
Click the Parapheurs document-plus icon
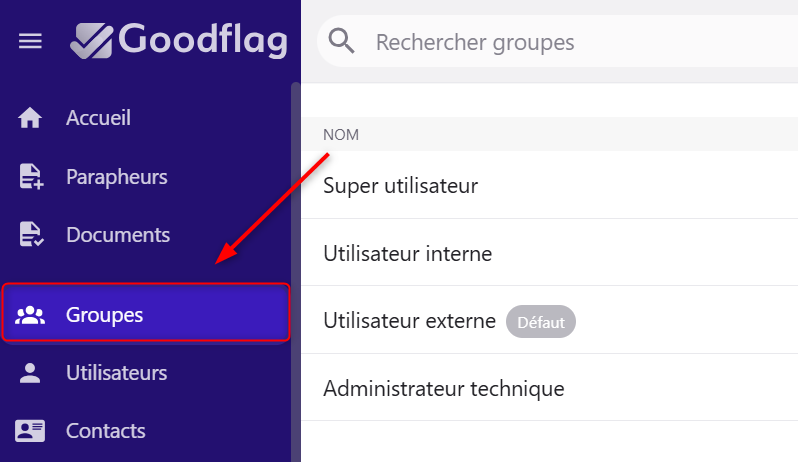31,177
